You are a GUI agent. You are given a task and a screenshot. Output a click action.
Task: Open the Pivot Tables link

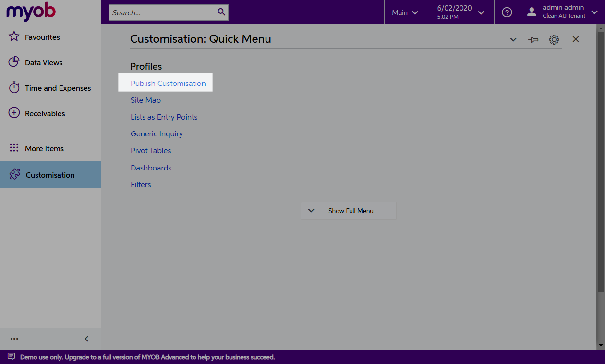click(151, 150)
